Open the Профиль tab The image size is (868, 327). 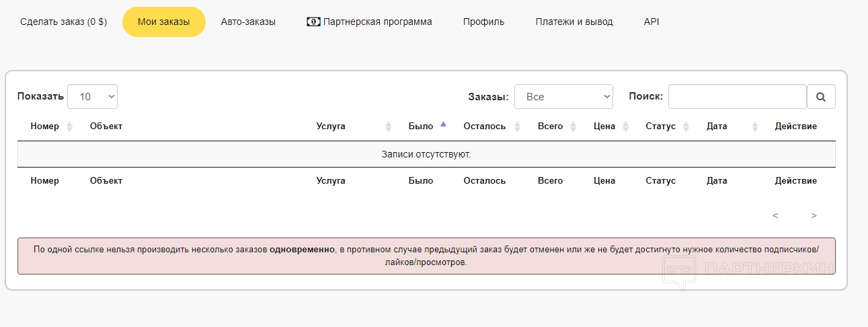pos(483,22)
